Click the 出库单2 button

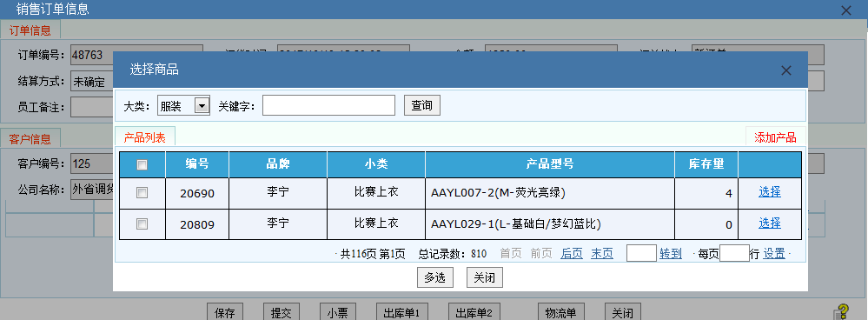pyautogui.click(x=474, y=311)
